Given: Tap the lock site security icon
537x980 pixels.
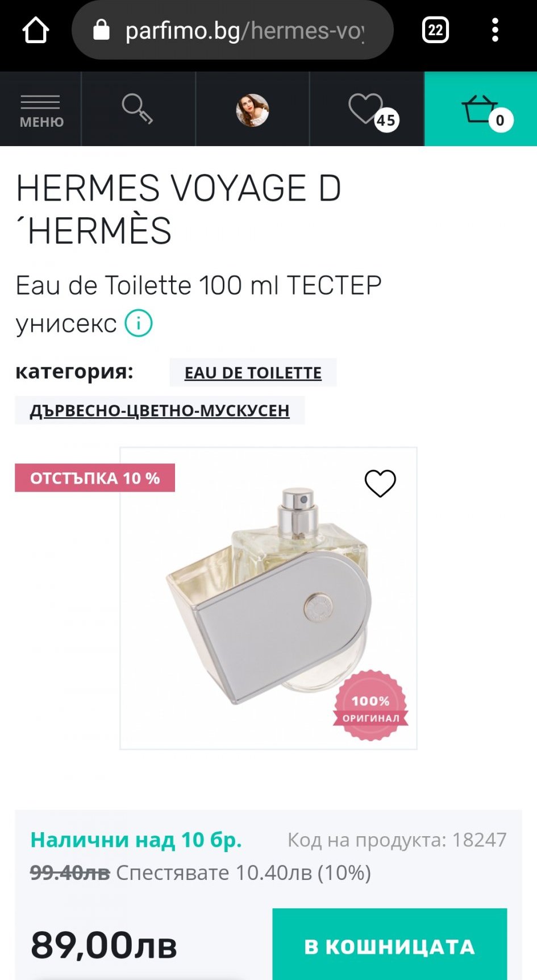Looking at the screenshot, I should pos(101,30).
